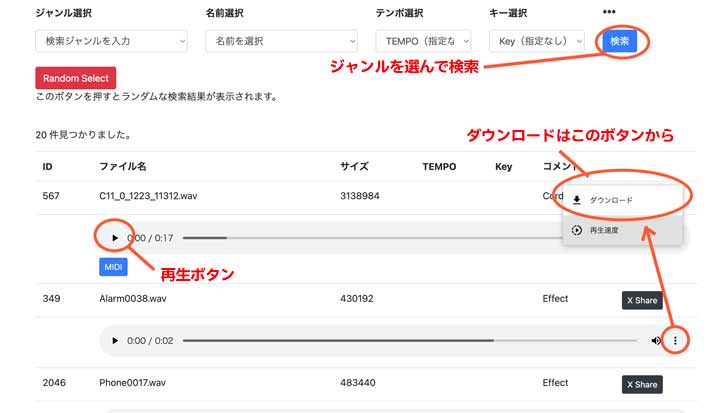Play the Alarm0038.wav audio preview
Image resolution: width=720 pixels, height=413 pixels.
pyautogui.click(x=115, y=341)
